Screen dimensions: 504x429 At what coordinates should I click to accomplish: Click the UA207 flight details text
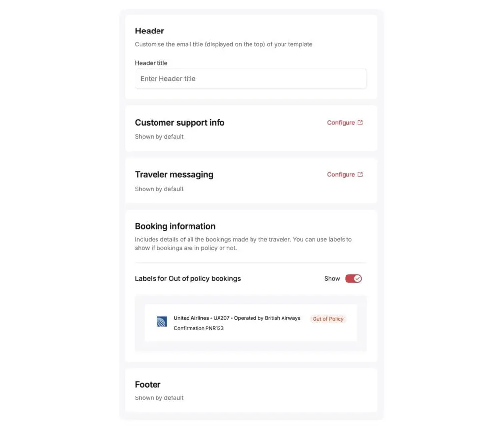(236, 318)
